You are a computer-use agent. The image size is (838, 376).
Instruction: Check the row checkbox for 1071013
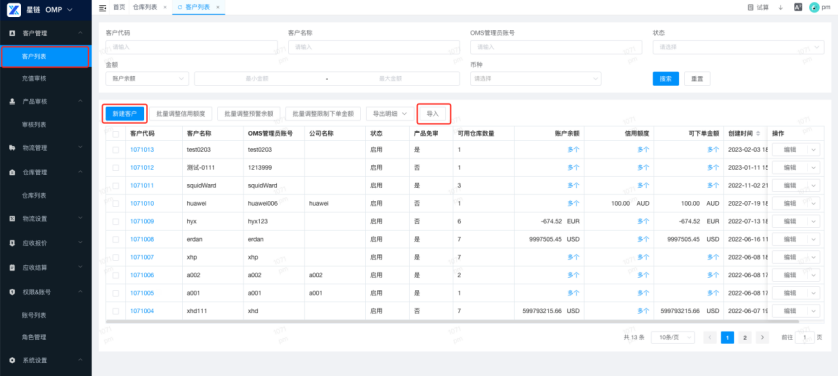coord(116,150)
